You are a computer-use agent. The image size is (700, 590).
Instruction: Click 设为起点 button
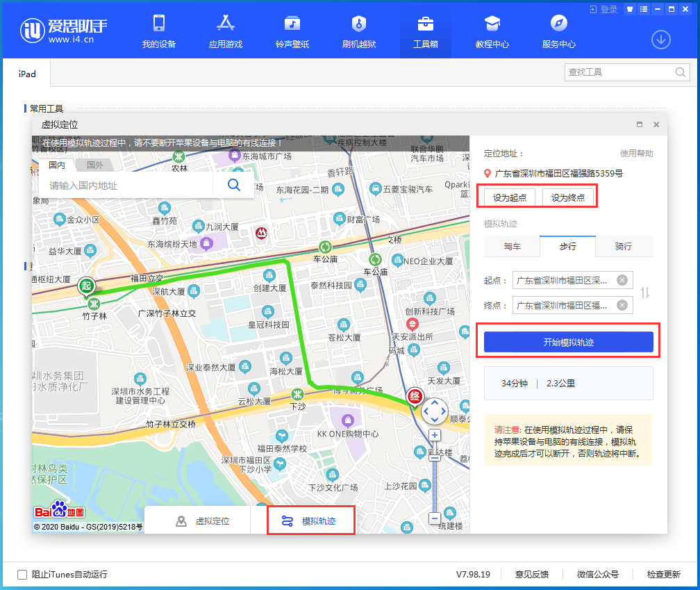tap(510, 197)
